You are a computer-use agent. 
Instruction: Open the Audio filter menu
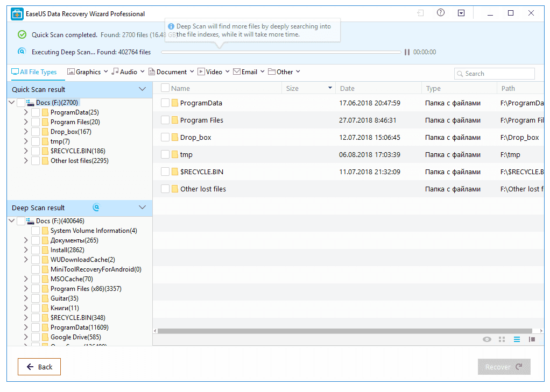pyautogui.click(x=128, y=72)
